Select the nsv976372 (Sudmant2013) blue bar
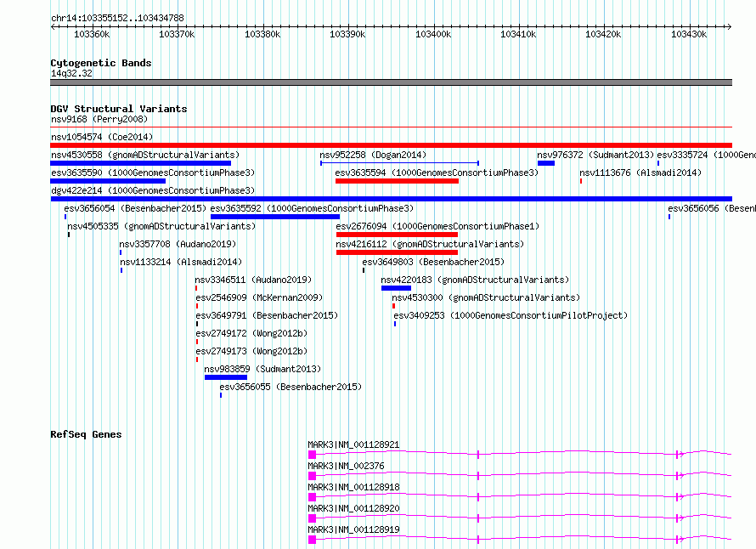This screenshot has height=549, width=756. [x=546, y=163]
